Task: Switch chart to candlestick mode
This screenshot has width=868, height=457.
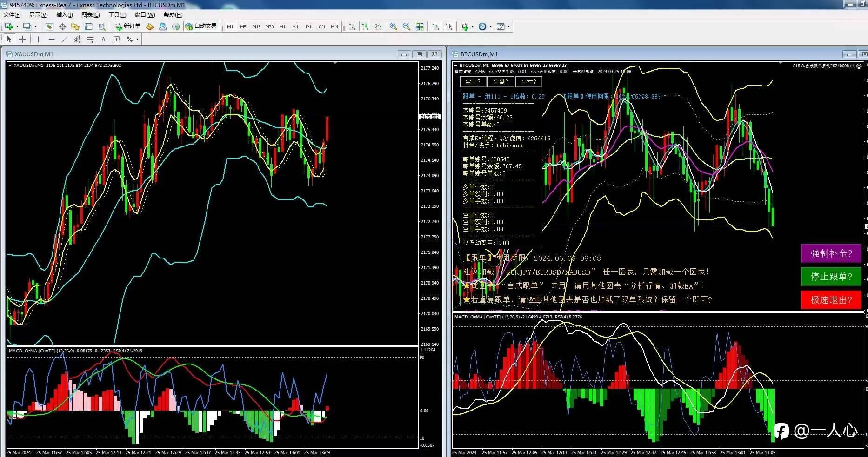Action: click(x=365, y=26)
